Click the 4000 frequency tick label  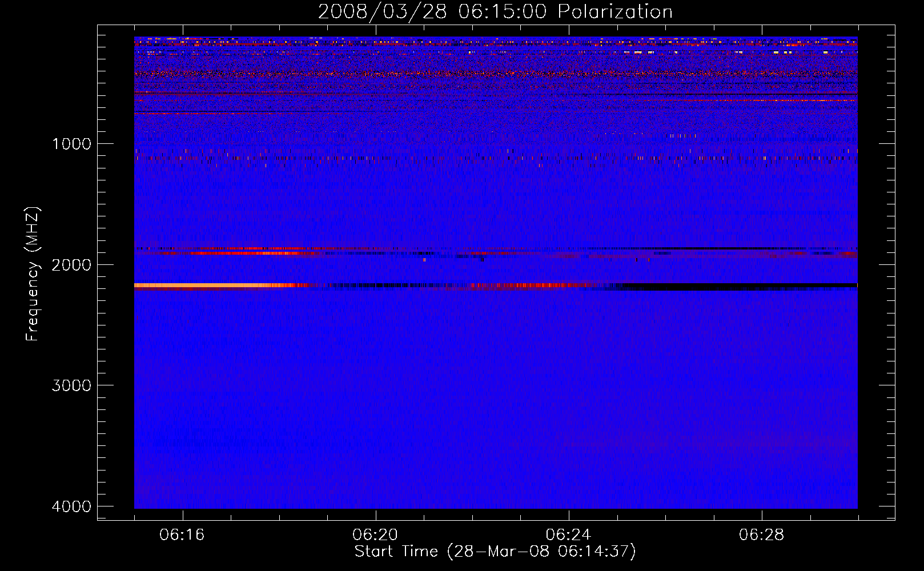71,506
